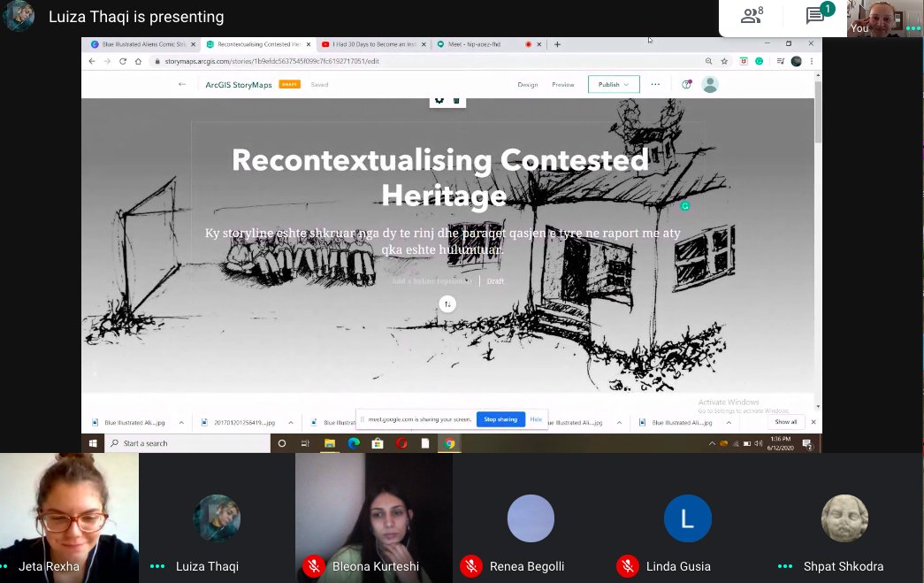Select Recontextualising Contested Heritage tab
The width and height of the screenshot is (924, 583).
click(x=254, y=44)
